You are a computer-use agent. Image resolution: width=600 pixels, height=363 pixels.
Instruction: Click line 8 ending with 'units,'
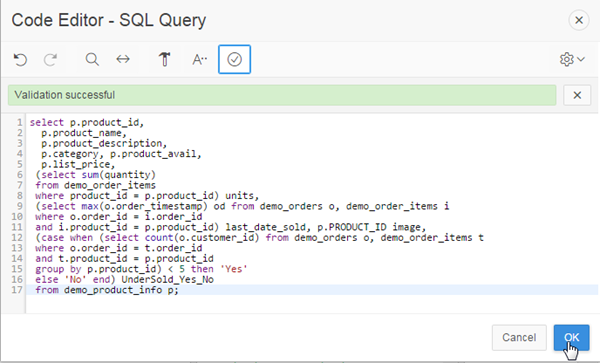[x=147, y=195]
